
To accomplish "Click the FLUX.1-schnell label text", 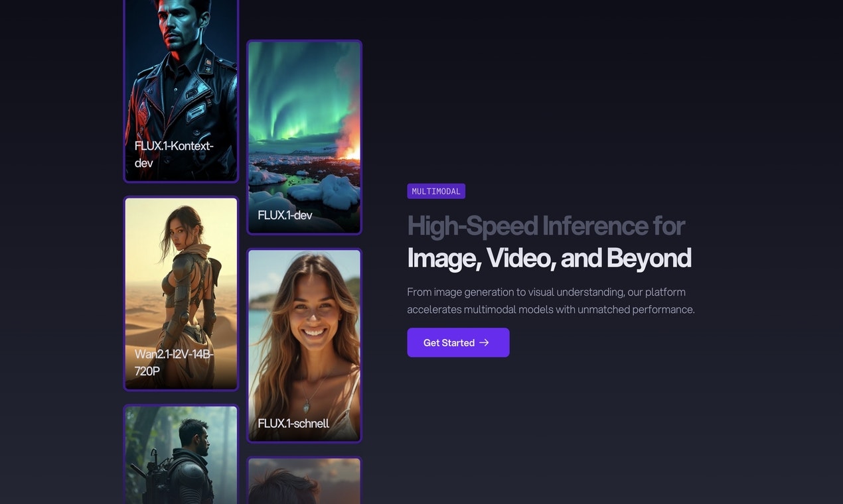I will coord(293,422).
